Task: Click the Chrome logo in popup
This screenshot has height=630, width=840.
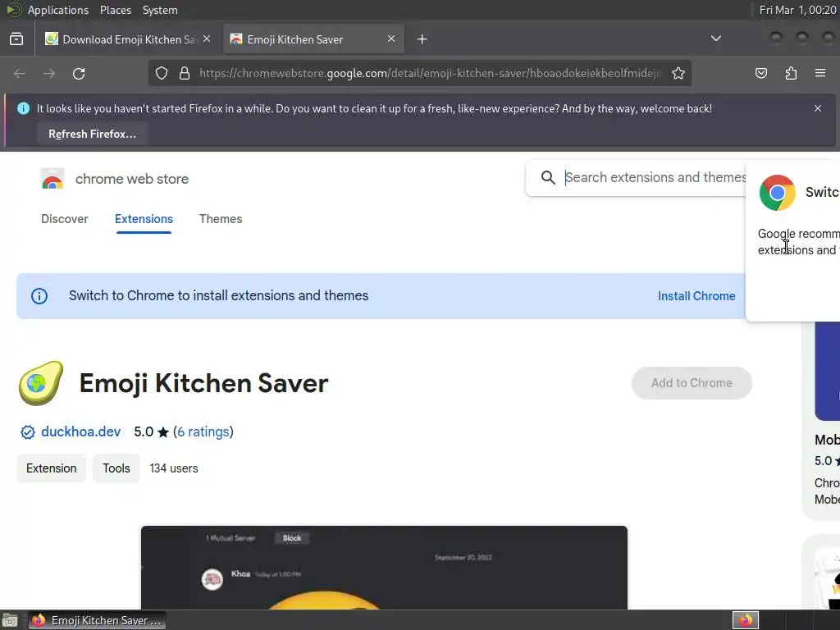Action: point(777,193)
